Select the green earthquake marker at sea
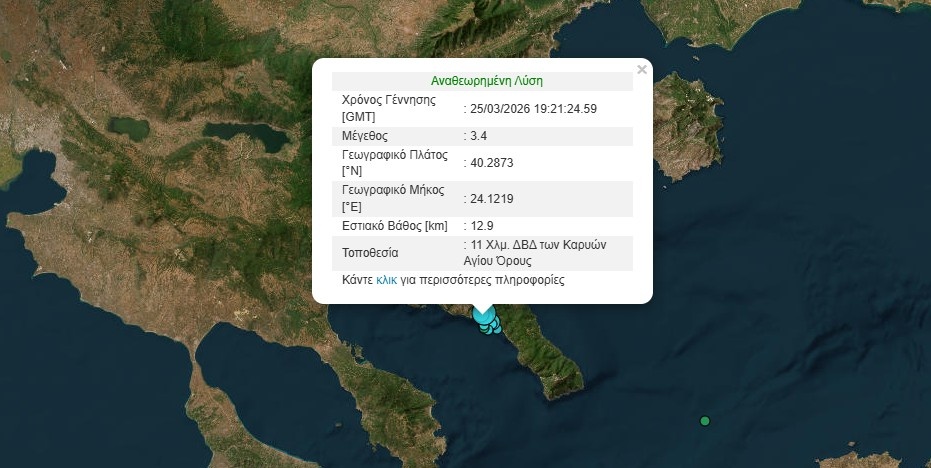Image resolution: width=931 pixels, height=468 pixels. 705,421
